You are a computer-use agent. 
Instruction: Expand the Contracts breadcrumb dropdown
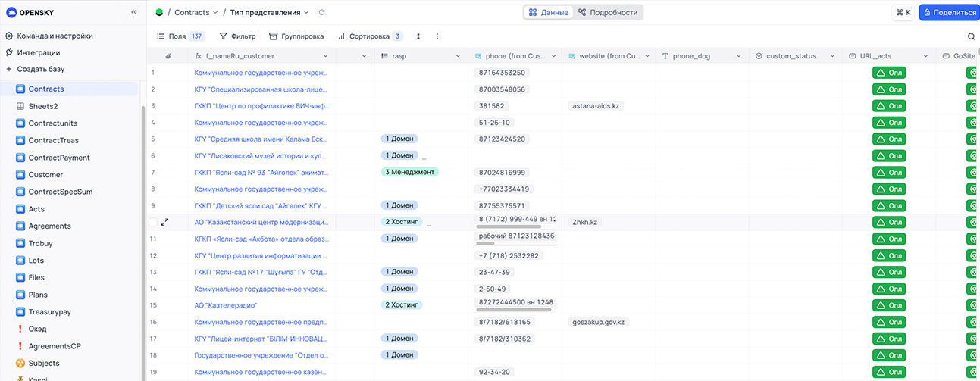(x=215, y=12)
